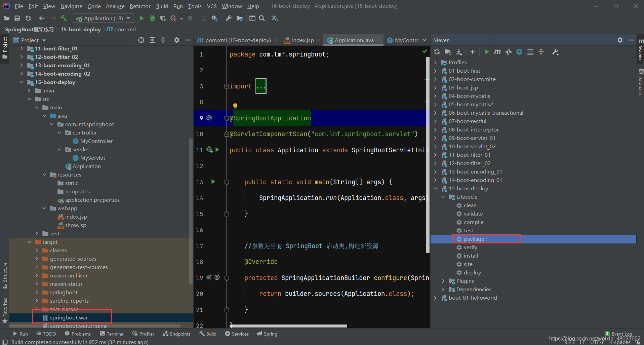Open the Navigate menu

click(x=71, y=6)
